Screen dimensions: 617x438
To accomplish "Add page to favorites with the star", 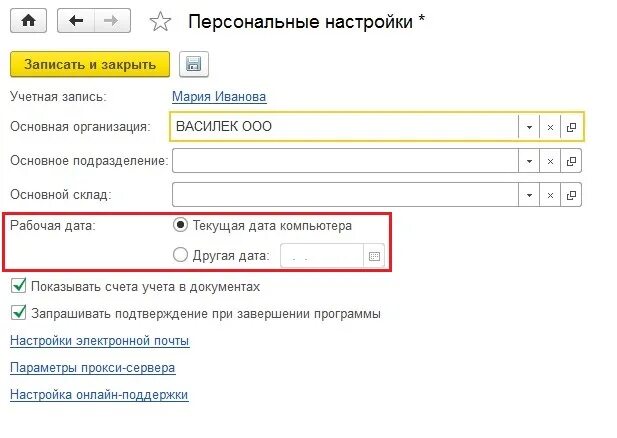I will pyautogui.click(x=160, y=21).
